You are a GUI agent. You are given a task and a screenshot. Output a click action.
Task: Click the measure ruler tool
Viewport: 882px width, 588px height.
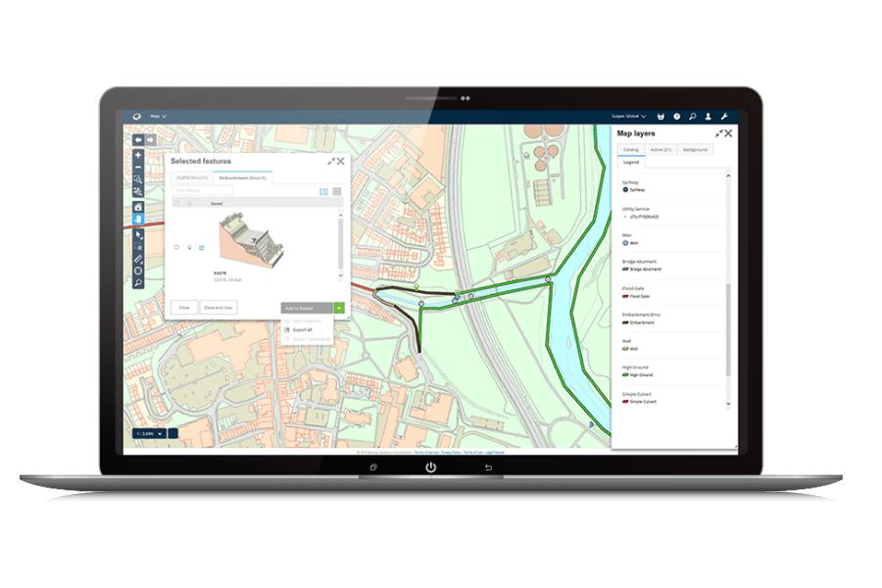[138, 258]
